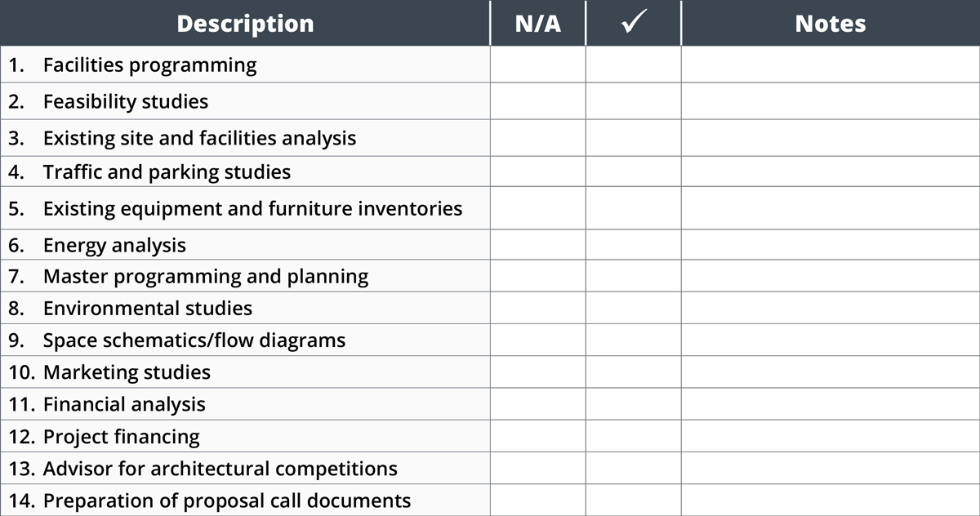Screen dimensions: 980x516
Task: Click Notes cell for Preparation of proposal call documents
Action: pyautogui.click(x=831, y=500)
